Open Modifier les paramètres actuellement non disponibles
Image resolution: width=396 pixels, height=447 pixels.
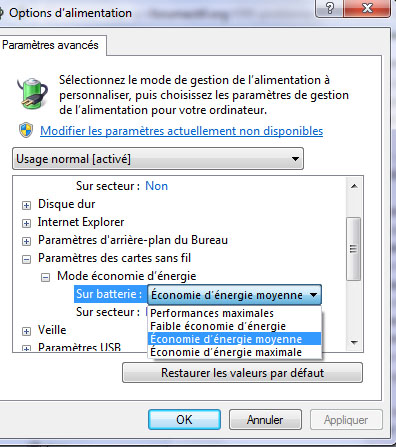[182, 131]
